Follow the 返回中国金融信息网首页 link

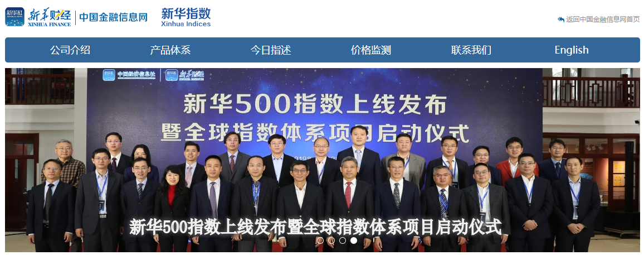pos(603,20)
